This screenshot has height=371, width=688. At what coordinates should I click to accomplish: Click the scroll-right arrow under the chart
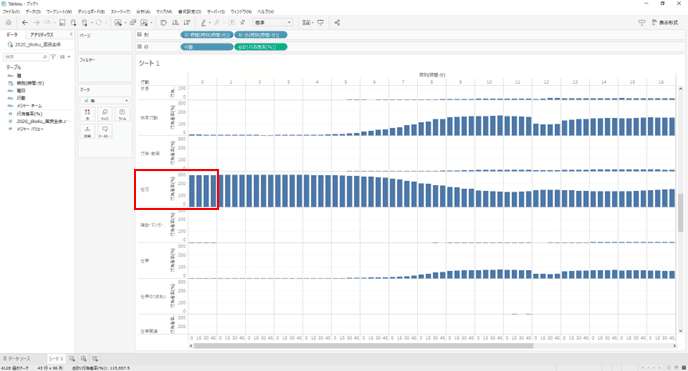(x=674, y=346)
